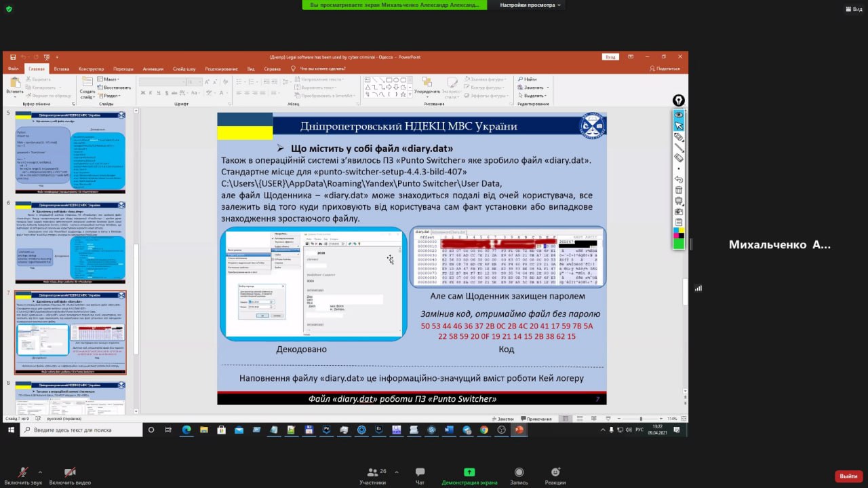868x488 pixels.
Task: Click the Поделиться share button
Action: click(x=665, y=69)
